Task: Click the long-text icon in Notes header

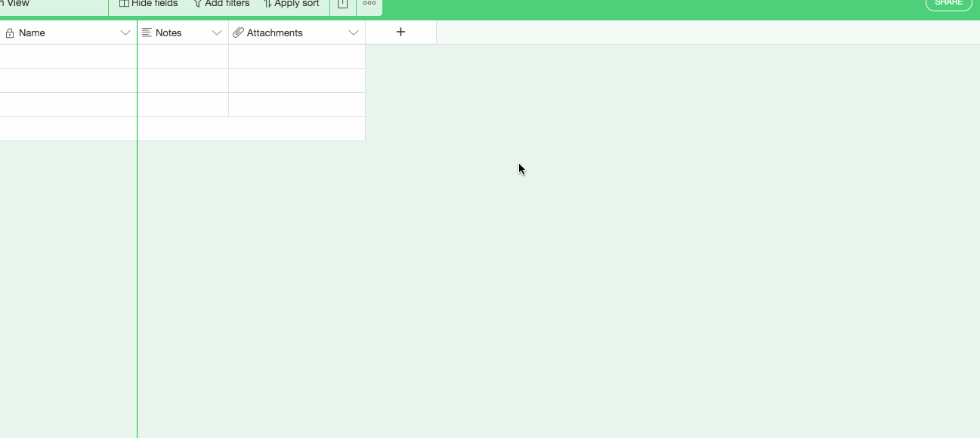Action: click(147, 32)
